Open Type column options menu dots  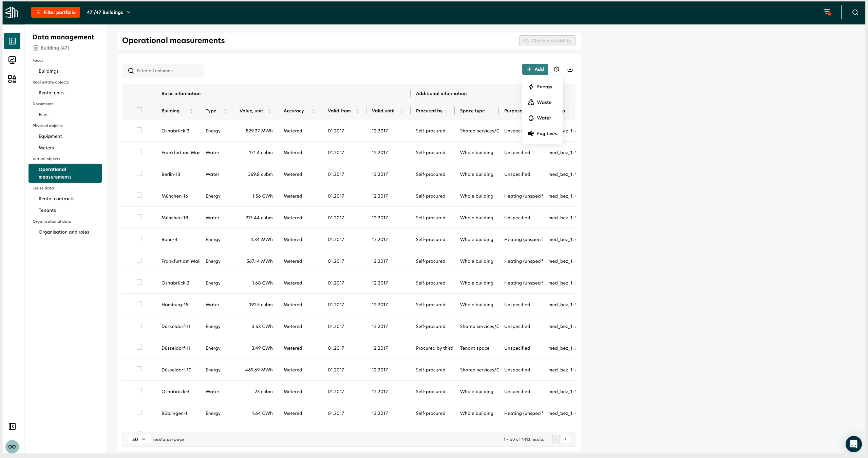point(225,111)
